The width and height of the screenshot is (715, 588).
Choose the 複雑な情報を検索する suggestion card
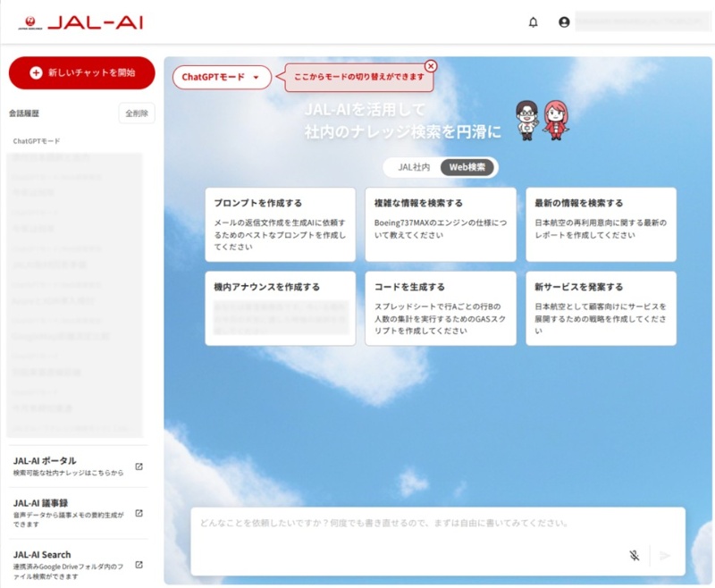click(440, 223)
